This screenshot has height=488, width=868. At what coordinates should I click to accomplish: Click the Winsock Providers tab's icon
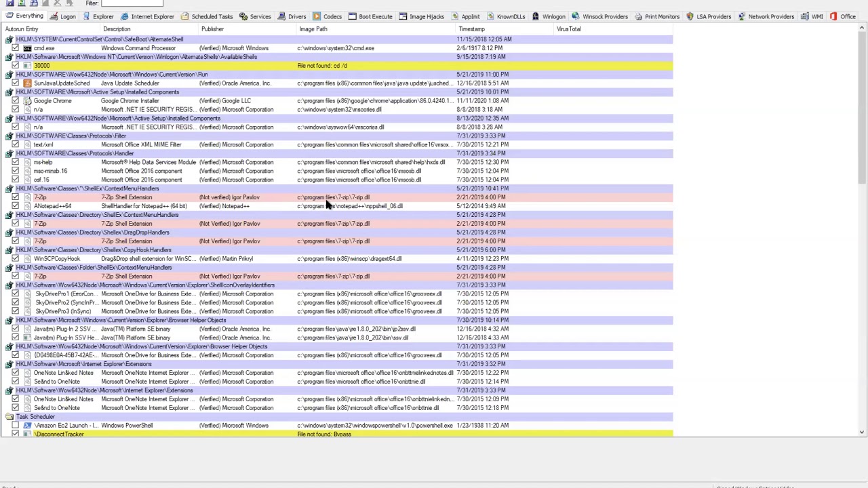pyautogui.click(x=576, y=16)
